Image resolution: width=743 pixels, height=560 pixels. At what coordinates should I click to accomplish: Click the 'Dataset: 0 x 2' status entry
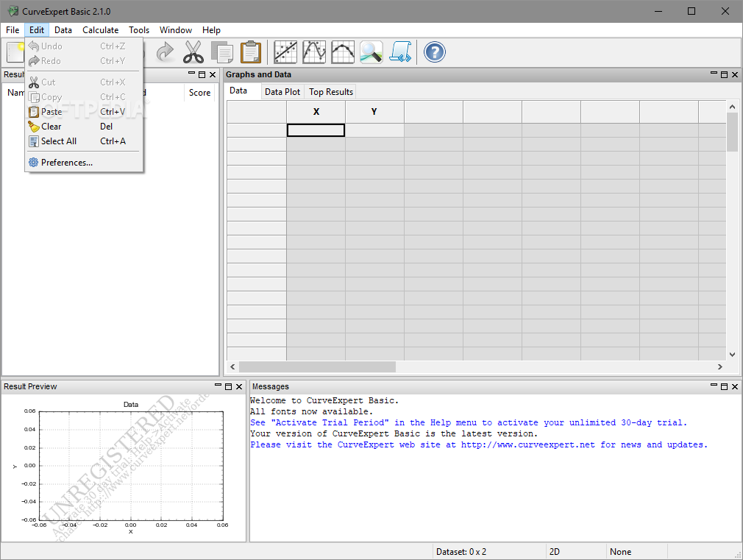pyautogui.click(x=461, y=551)
